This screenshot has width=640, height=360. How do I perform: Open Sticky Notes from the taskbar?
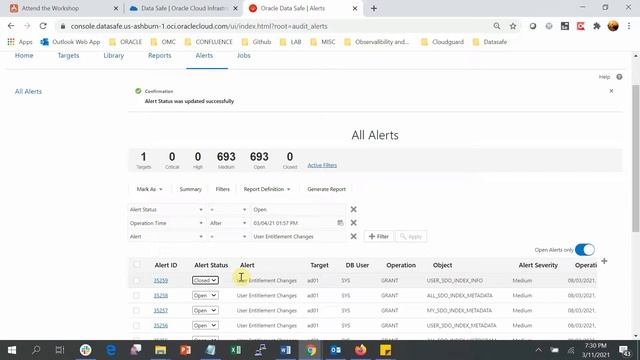pos(385,350)
